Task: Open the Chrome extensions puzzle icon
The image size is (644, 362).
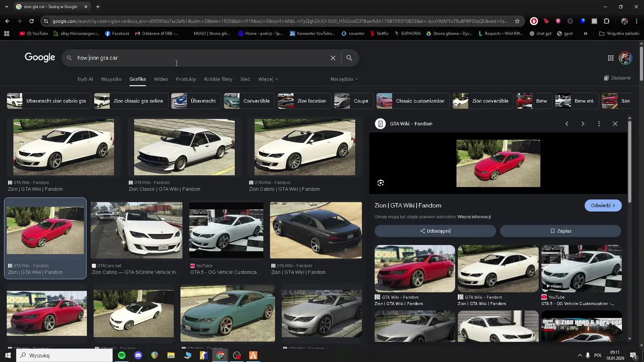Action: (x=606, y=21)
